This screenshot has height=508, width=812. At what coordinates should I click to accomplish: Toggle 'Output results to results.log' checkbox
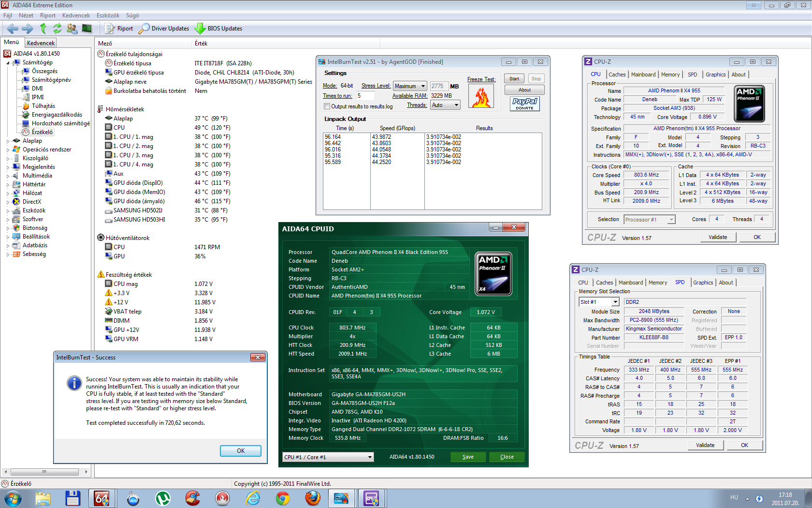327,106
